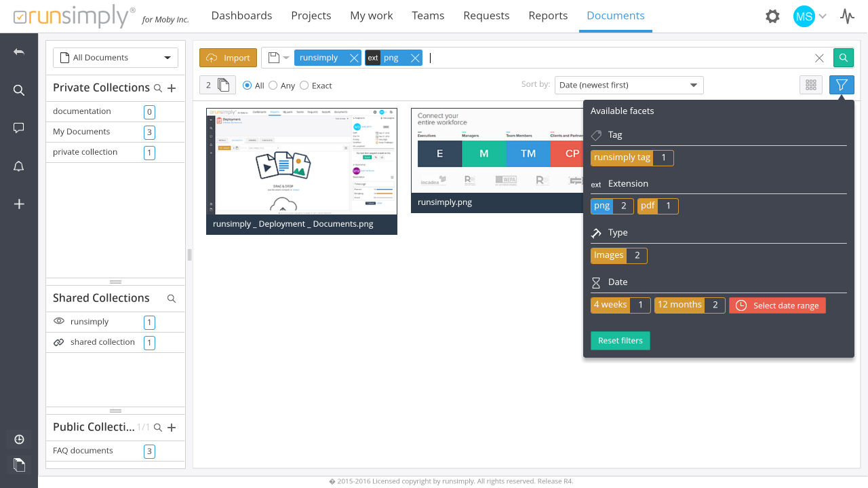
Task: Open the MS user account menu
Action: 810,16
